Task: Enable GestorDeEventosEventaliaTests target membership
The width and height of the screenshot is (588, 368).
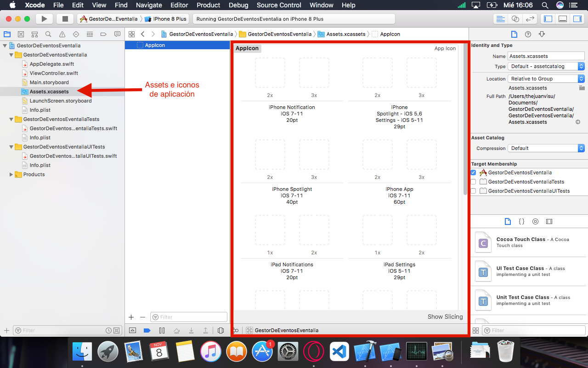Action: click(x=473, y=182)
